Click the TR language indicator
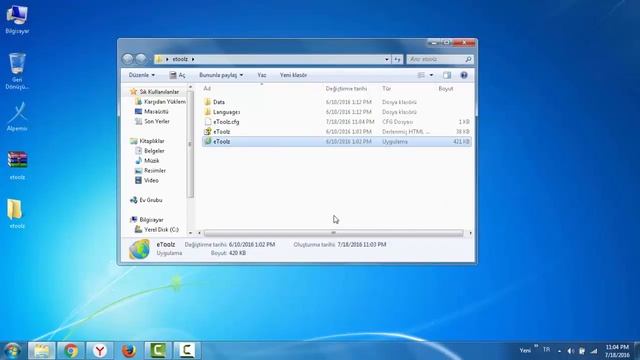This screenshot has height=360, width=640. 546,350
